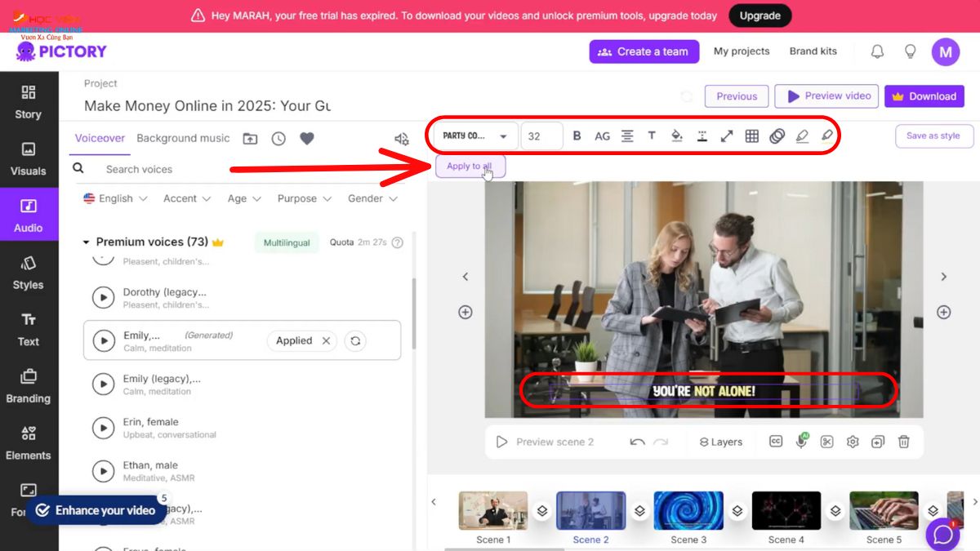The image size is (980, 551).
Task: Open Elements section in sidebar
Action: [29, 444]
